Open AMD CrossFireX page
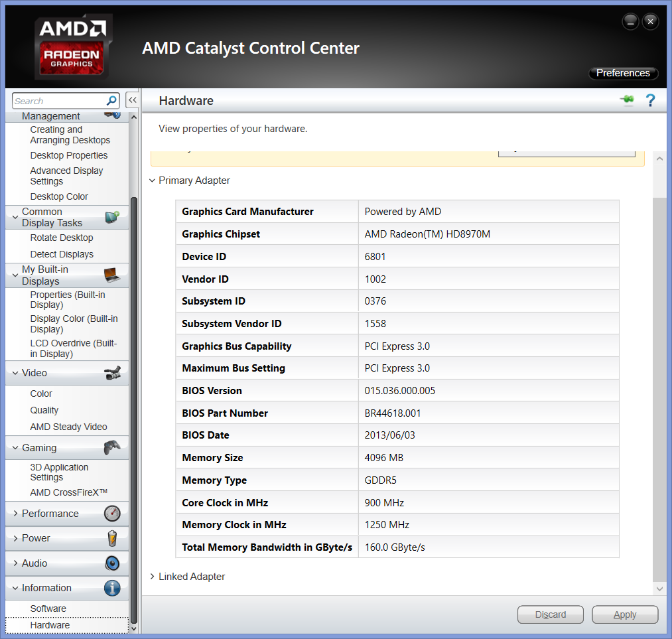This screenshot has height=639, width=672. coord(68,492)
